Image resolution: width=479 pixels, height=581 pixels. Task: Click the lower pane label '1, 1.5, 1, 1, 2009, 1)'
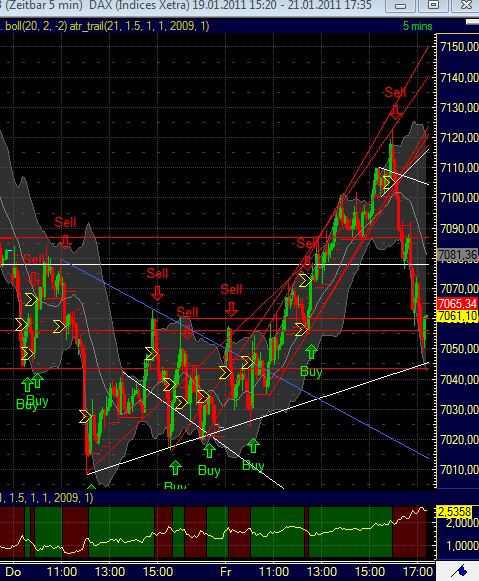pos(47,497)
